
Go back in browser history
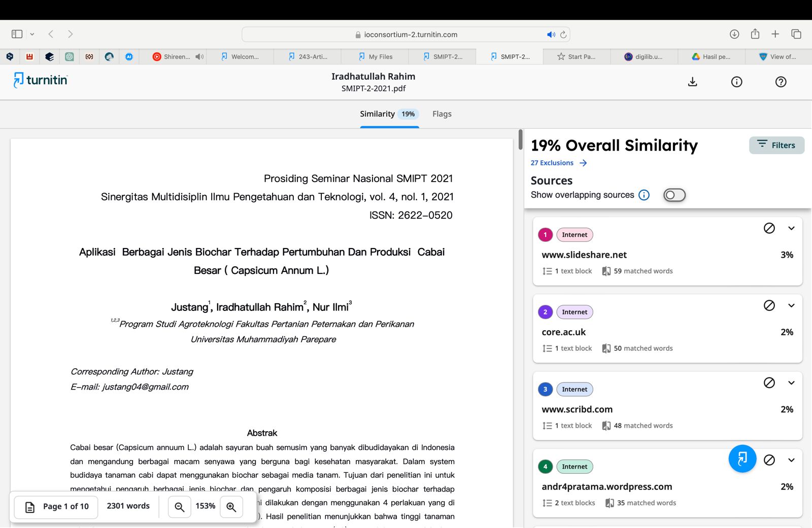[51, 34]
